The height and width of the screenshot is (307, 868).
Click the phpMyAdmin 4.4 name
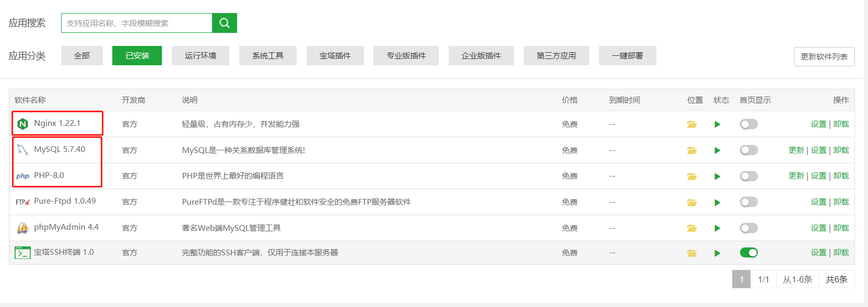click(x=66, y=227)
